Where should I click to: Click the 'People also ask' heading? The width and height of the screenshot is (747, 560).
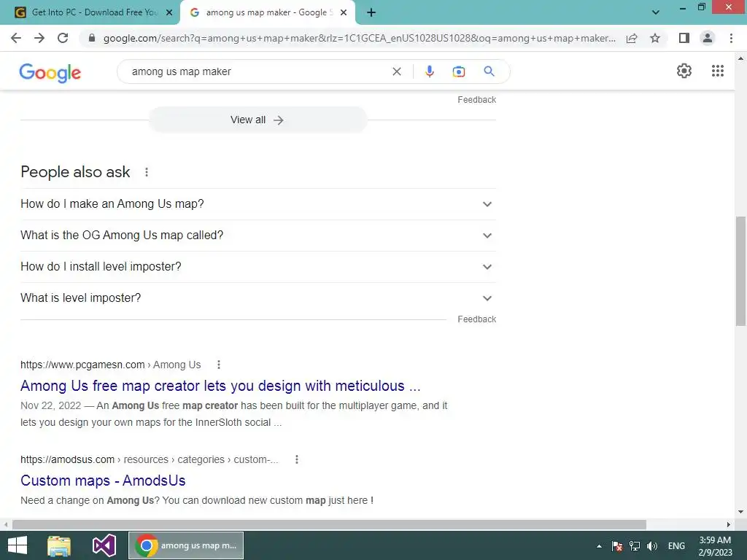pos(75,172)
